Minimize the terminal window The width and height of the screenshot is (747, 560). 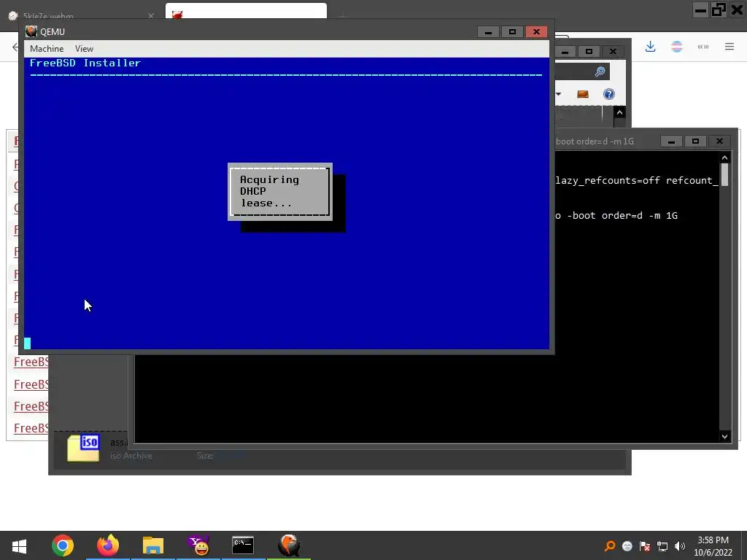671,141
